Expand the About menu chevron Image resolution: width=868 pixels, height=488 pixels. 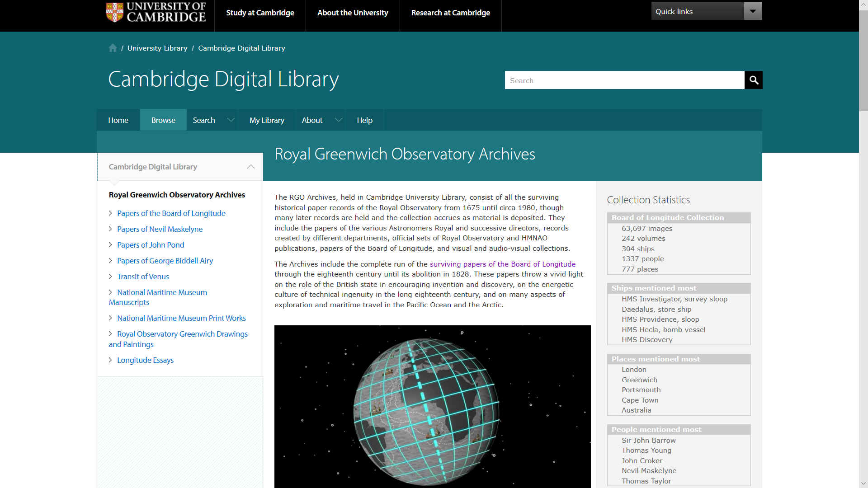click(x=338, y=120)
